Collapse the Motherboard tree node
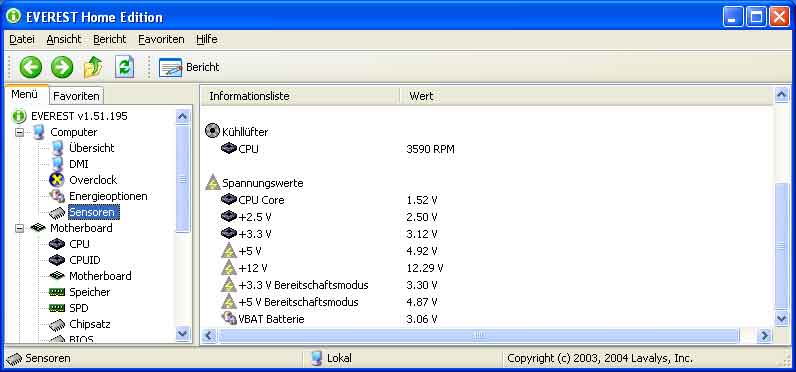Screen dimensions: 796x372 [x=19, y=228]
